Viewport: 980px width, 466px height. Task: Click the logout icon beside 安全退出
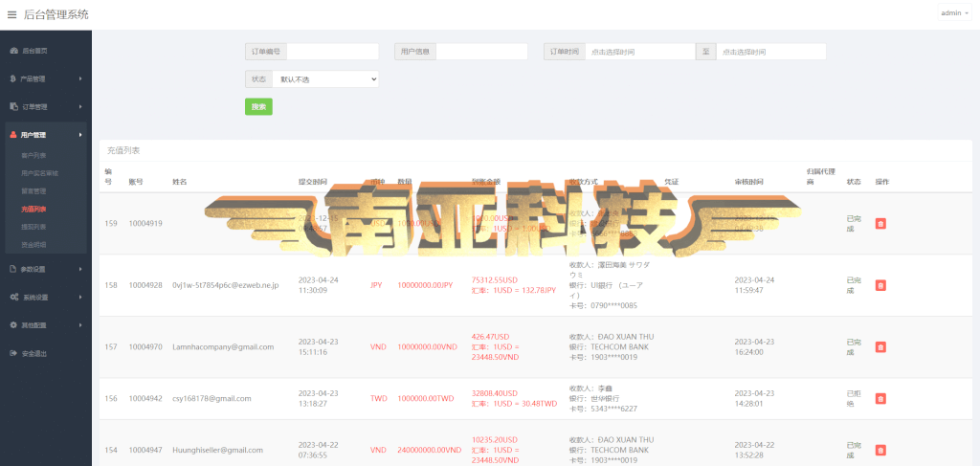[x=13, y=353]
